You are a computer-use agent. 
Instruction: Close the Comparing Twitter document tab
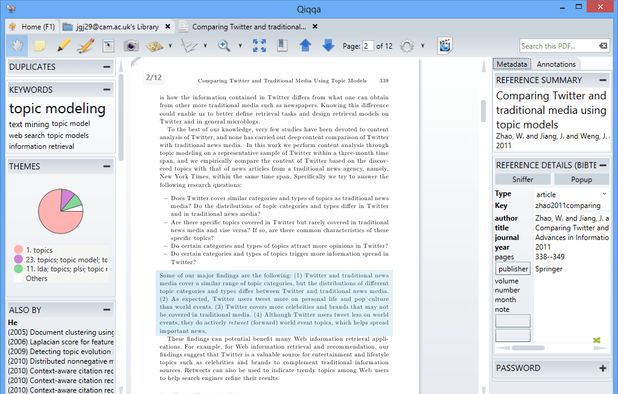(315, 26)
